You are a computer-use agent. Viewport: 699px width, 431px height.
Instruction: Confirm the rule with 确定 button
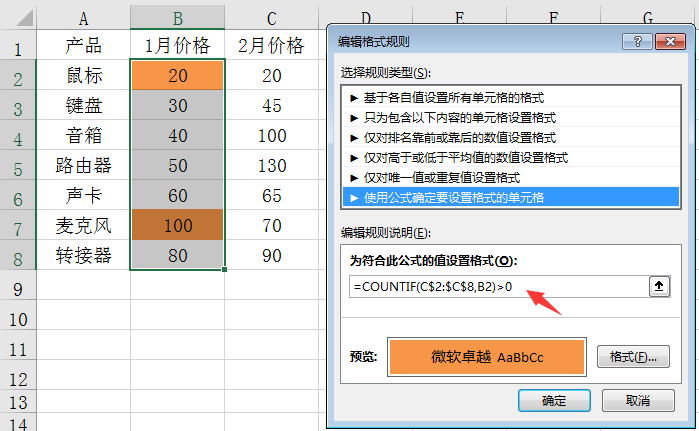click(554, 401)
